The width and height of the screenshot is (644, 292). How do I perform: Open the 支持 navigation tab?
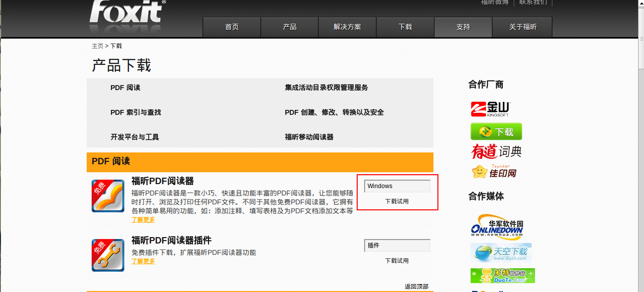pos(463,27)
